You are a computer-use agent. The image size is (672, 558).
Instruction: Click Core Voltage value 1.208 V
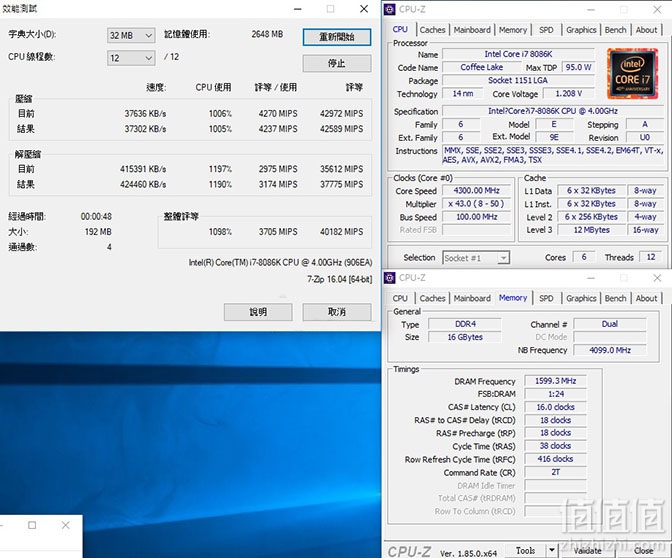coord(569,93)
